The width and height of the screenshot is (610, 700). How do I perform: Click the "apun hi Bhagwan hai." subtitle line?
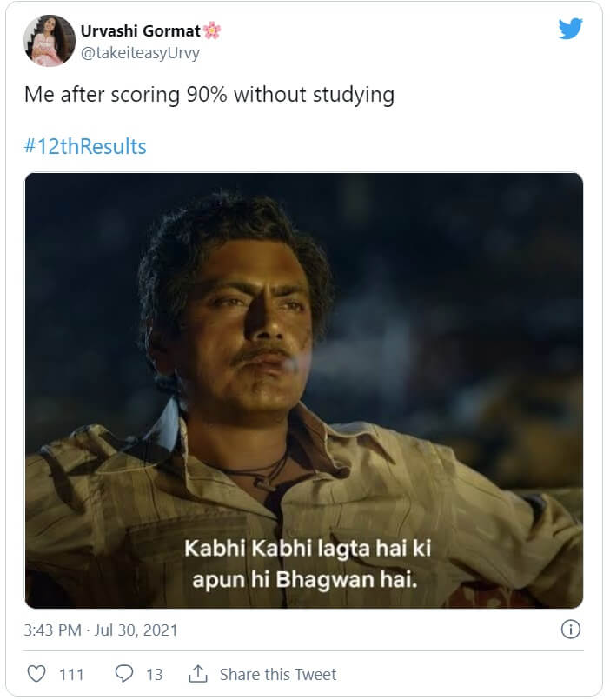click(x=304, y=578)
